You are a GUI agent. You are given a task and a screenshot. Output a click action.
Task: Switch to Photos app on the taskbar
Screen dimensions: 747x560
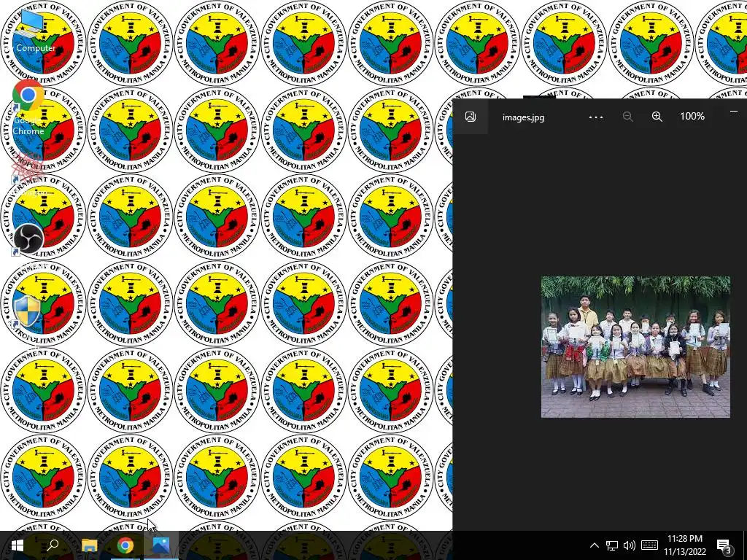click(161, 545)
